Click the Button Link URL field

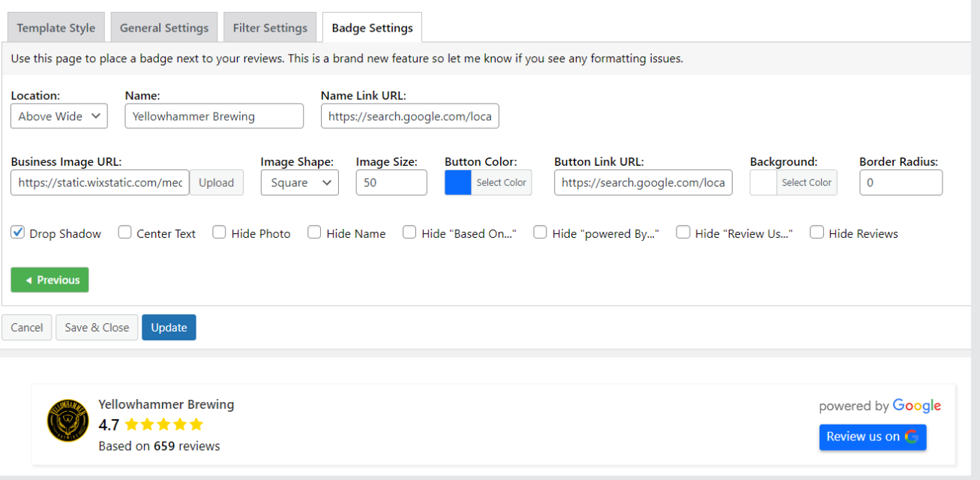pos(643,182)
